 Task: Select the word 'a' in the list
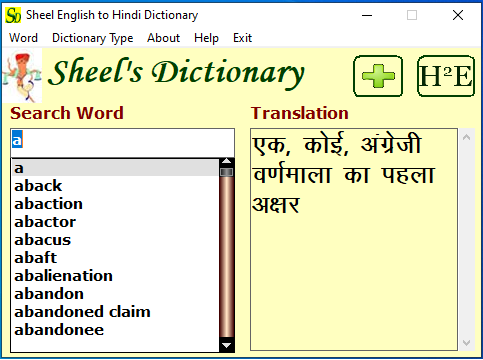[x=115, y=168]
